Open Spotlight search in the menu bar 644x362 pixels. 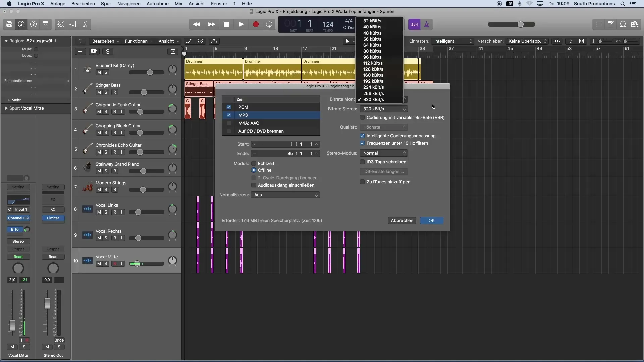623,4
